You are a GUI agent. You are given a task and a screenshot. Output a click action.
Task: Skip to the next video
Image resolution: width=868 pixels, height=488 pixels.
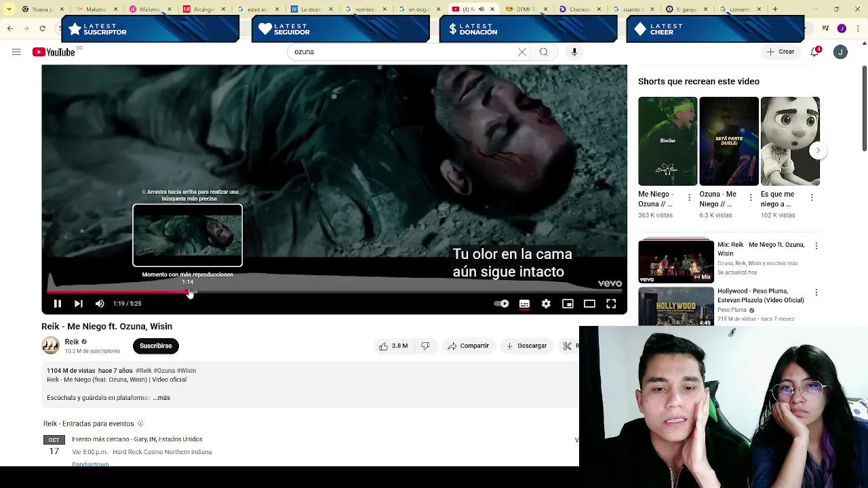[79, 304]
